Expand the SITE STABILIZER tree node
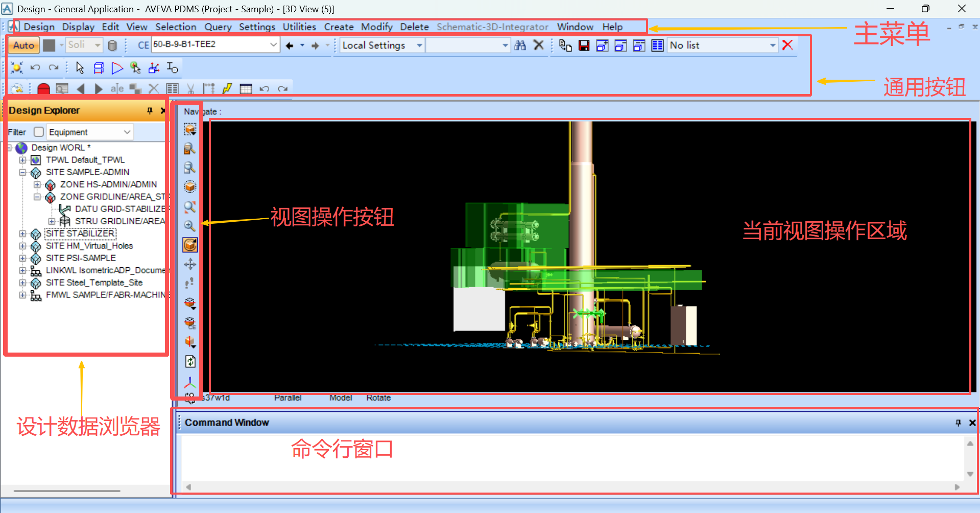980x513 pixels. point(22,234)
